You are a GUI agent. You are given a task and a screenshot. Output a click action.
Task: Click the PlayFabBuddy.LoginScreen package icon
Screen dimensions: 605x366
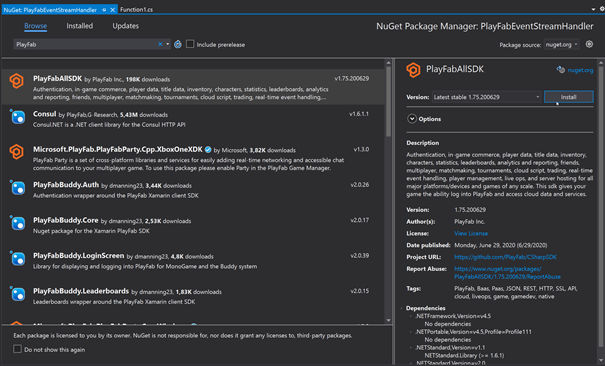tap(17, 258)
